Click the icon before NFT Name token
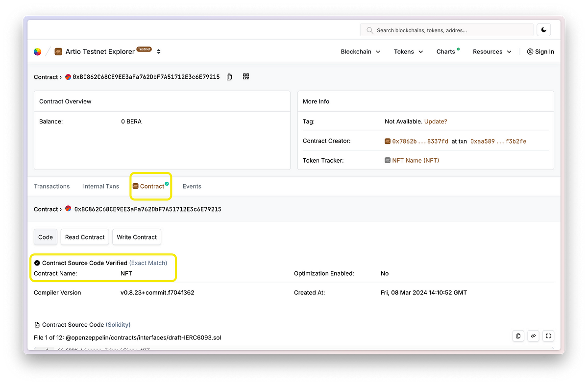 388,160
